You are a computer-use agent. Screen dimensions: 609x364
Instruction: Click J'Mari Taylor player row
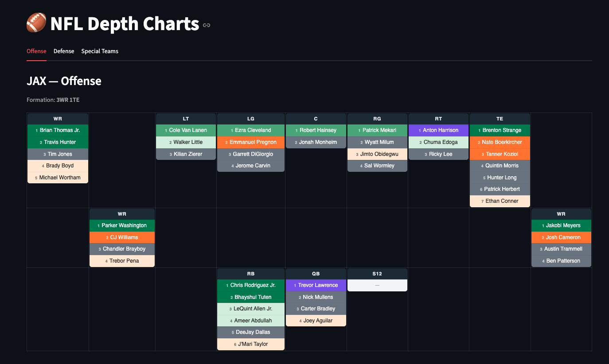point(251,344)
